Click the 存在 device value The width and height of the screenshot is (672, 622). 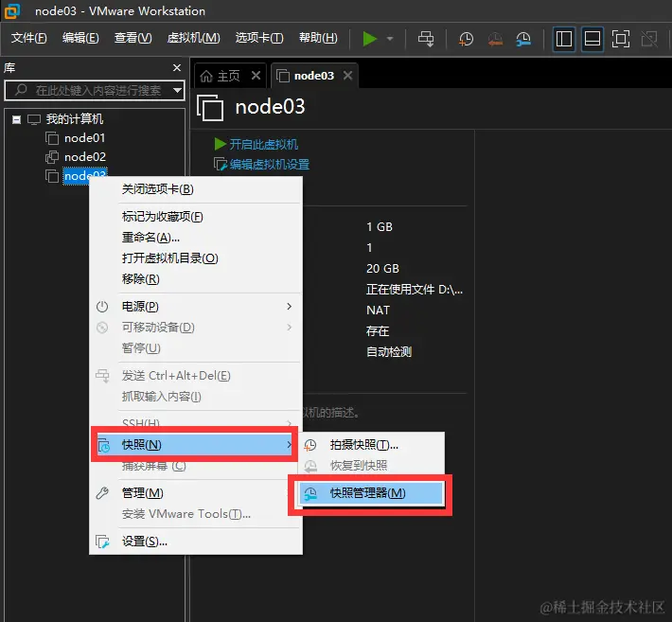tap(378, 331)
